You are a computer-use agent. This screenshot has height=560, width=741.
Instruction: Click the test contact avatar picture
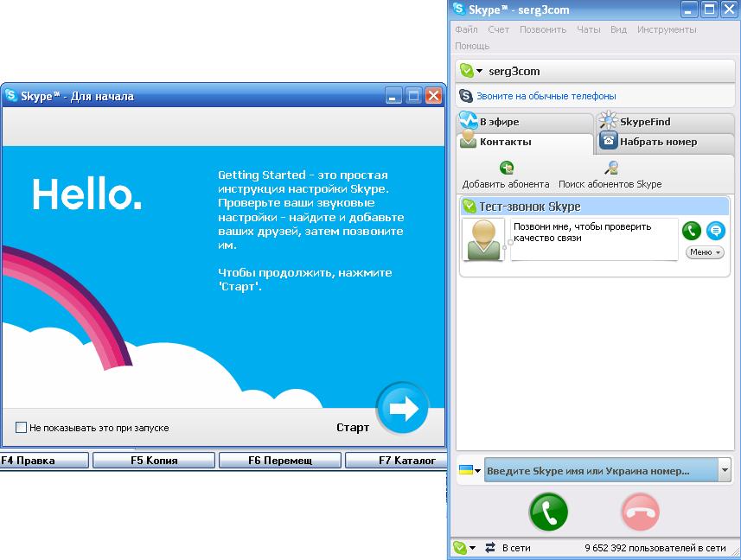coord(483,239)
